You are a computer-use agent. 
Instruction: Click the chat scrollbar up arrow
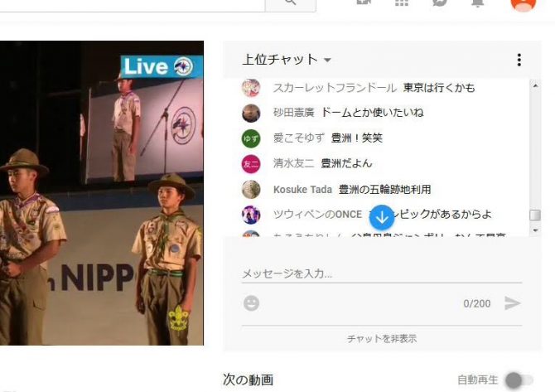tap(535, 85)
